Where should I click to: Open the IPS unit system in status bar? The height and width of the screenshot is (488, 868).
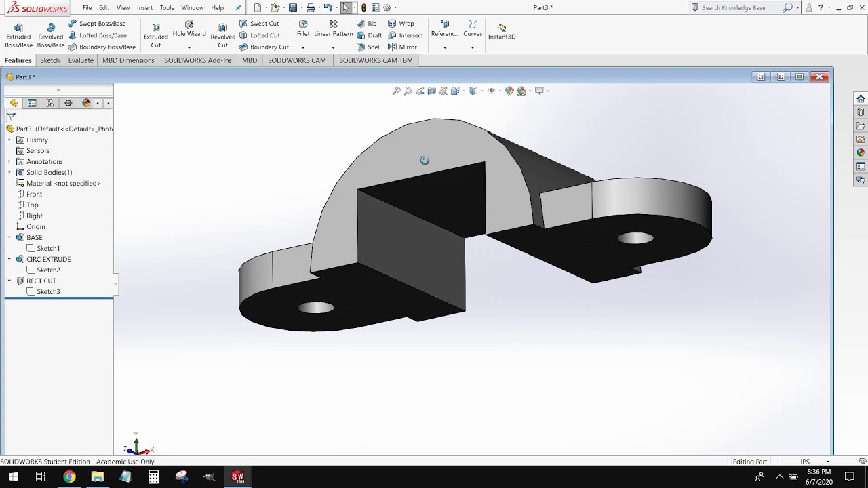805,462
